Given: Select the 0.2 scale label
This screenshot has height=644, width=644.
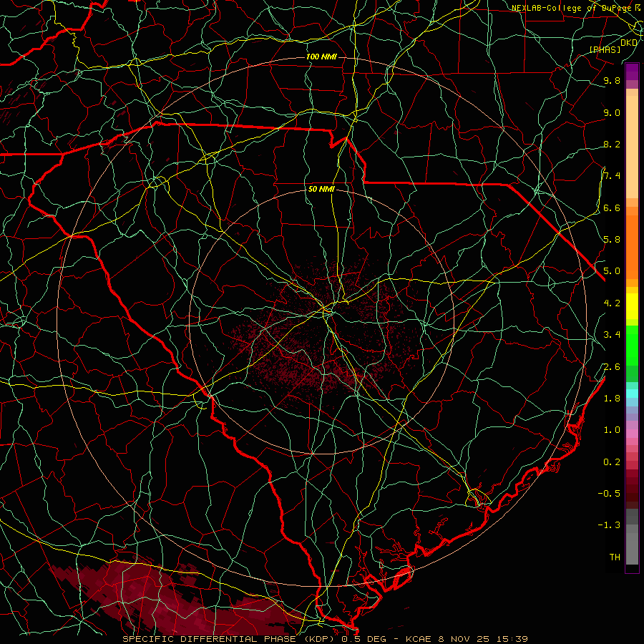Looking at the screenshot, I should tap(612, 462).
